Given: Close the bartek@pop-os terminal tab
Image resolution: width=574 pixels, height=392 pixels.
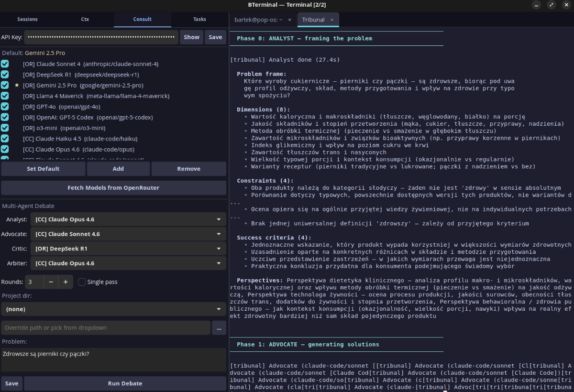Looking at the screenshot, I should (289, 20).
